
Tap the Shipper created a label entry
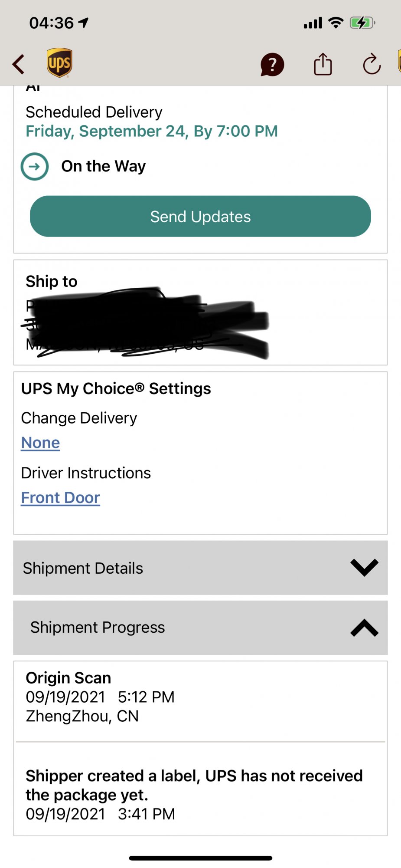[200, 794]
